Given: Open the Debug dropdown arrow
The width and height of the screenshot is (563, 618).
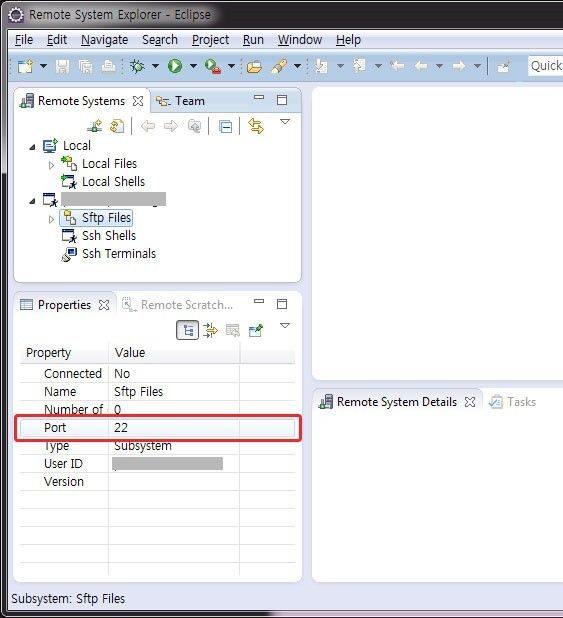Looking at the screenshot, I should tap(155, 66).
